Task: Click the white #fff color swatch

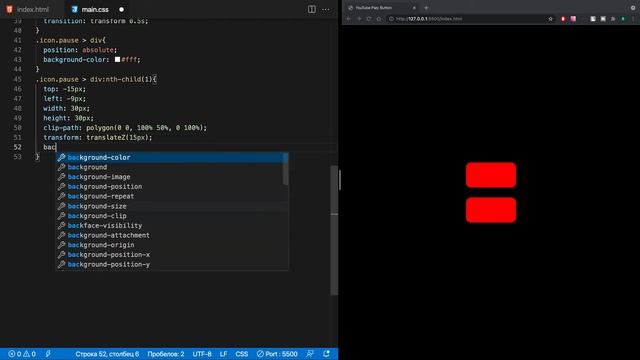Action: (x=117, y=60)
